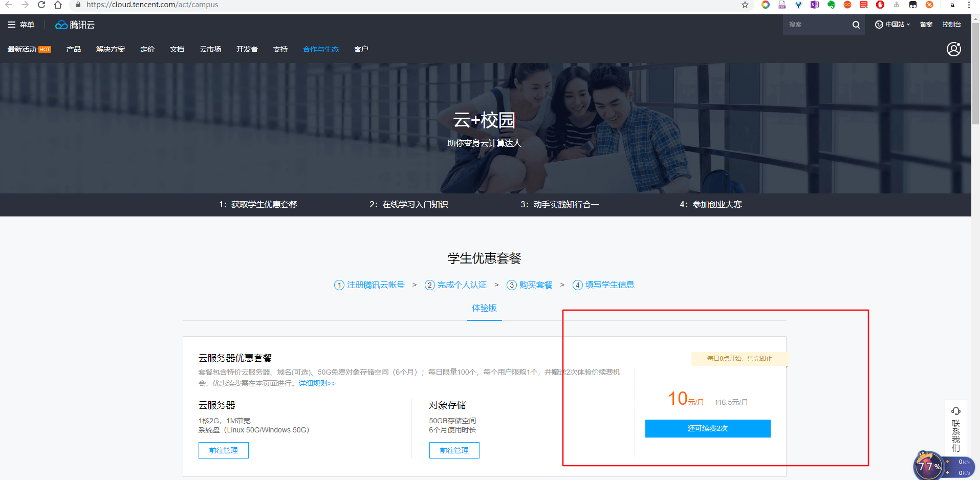
Task: Click step 2 完成个人认证 link
Action: 456,285
